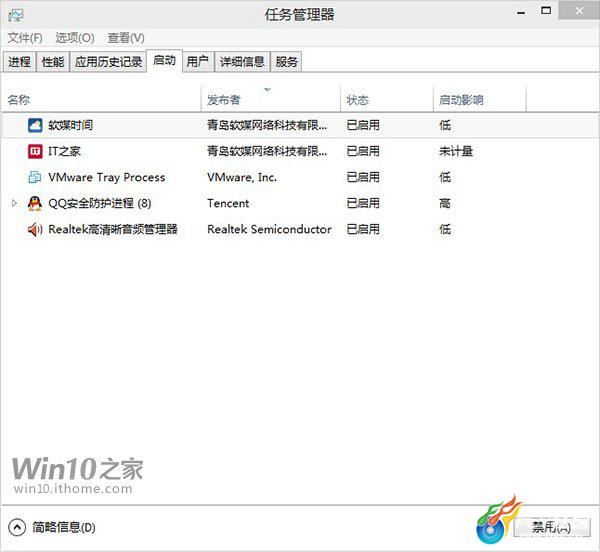Click the 禁用 button
The width and height of the screenshot is (600, 552).
pyautogui.click(x=551, y=528)
